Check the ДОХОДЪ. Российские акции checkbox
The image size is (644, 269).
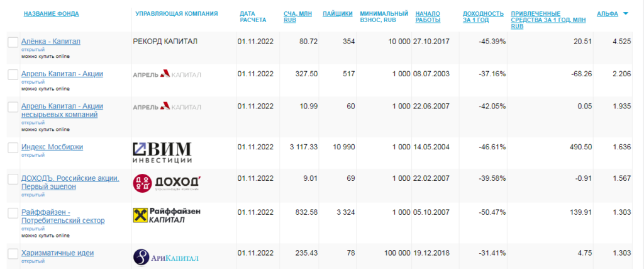(x=13, y=180)
